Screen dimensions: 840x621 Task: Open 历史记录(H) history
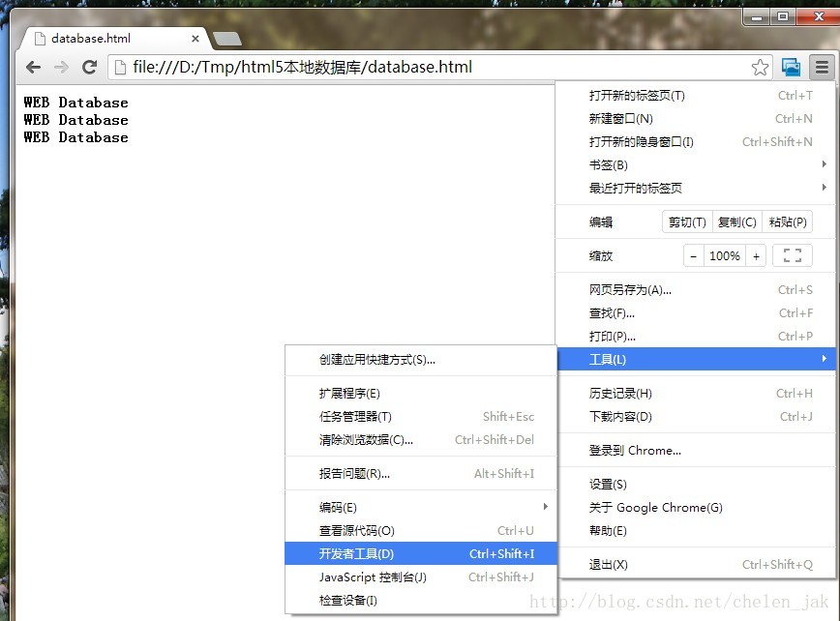[696, 394]
